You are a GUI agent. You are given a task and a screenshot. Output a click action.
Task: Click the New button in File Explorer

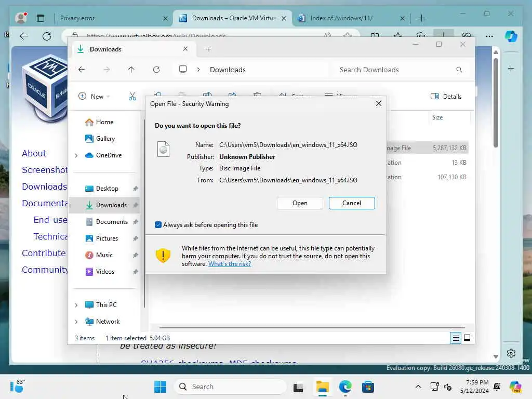pos(94,96)
